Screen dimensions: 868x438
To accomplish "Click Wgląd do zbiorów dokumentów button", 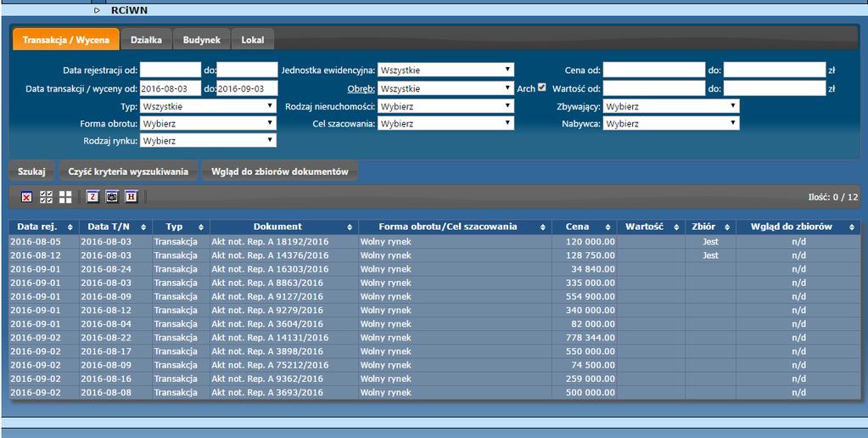I will 279,171.
